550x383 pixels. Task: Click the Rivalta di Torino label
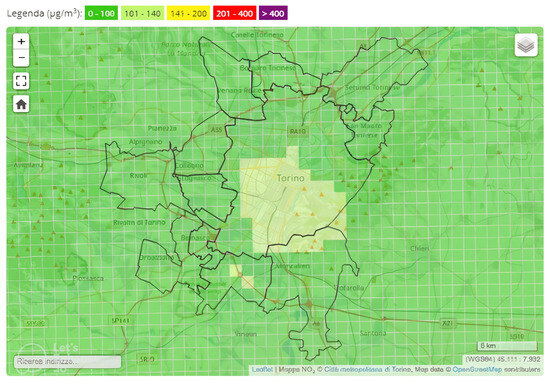click(139, 222)
